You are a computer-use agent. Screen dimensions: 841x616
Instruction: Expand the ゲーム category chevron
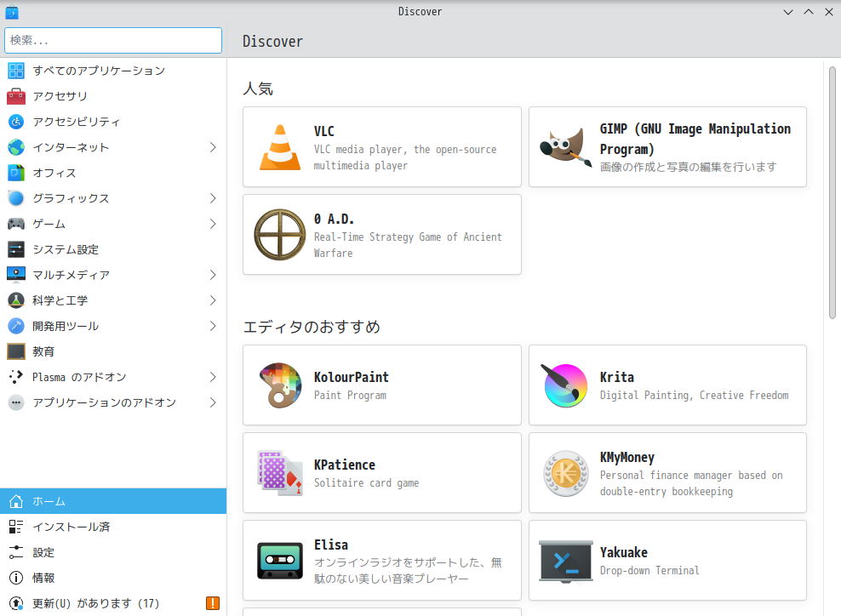coord(213,224)
